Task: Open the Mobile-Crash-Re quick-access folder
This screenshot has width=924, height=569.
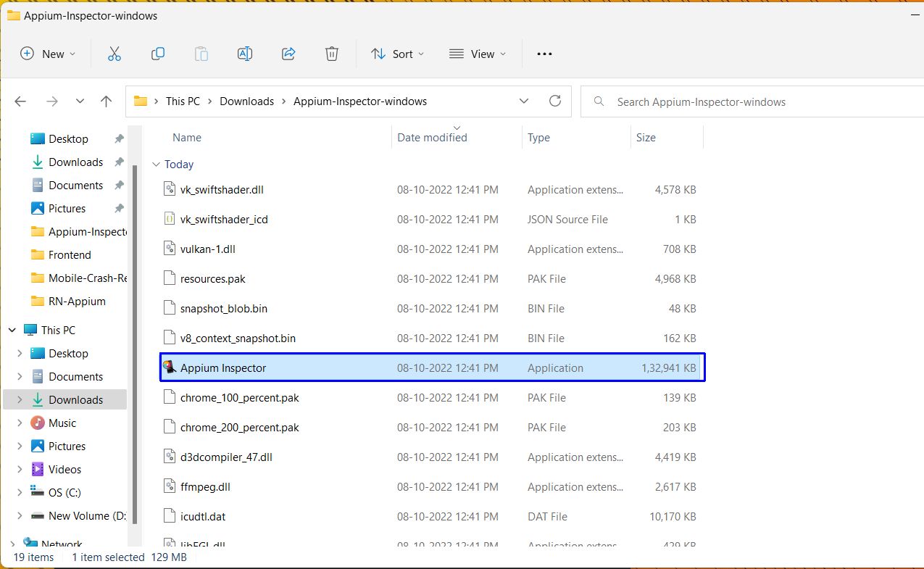Action: pos(78,278)
